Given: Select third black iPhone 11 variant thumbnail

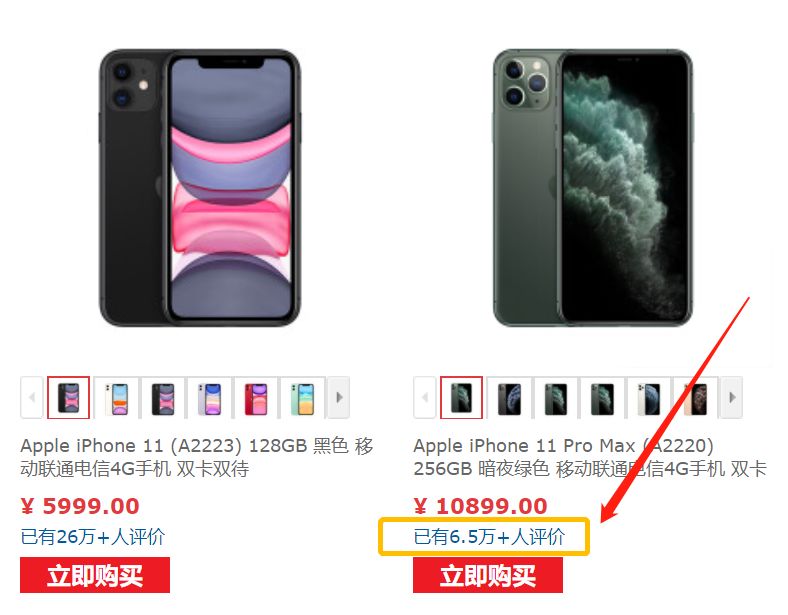Looking at the screenshot, I should (163, 397).
